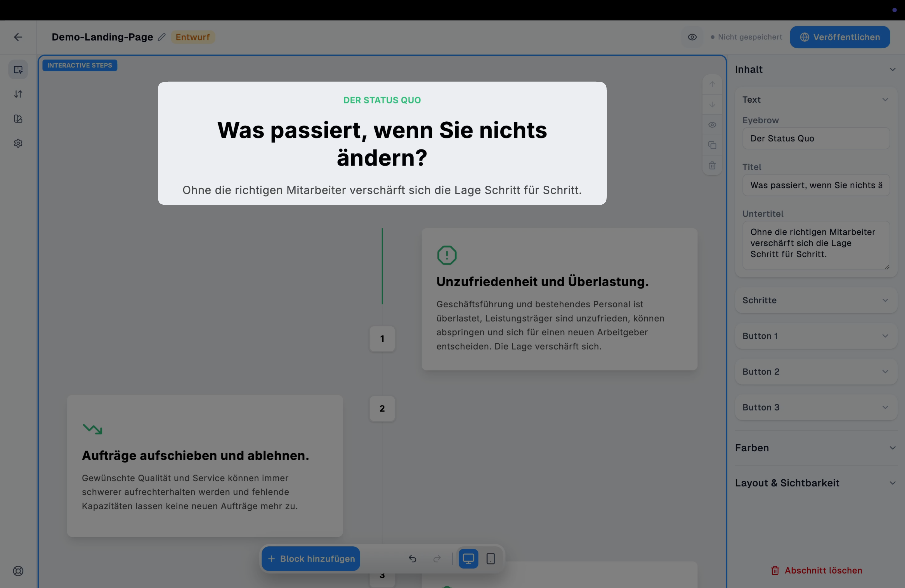Image resolution: width=905 pixels, height=588 pixels.
Task: Click the Eyebrow input field
Action: click(816, 138)
